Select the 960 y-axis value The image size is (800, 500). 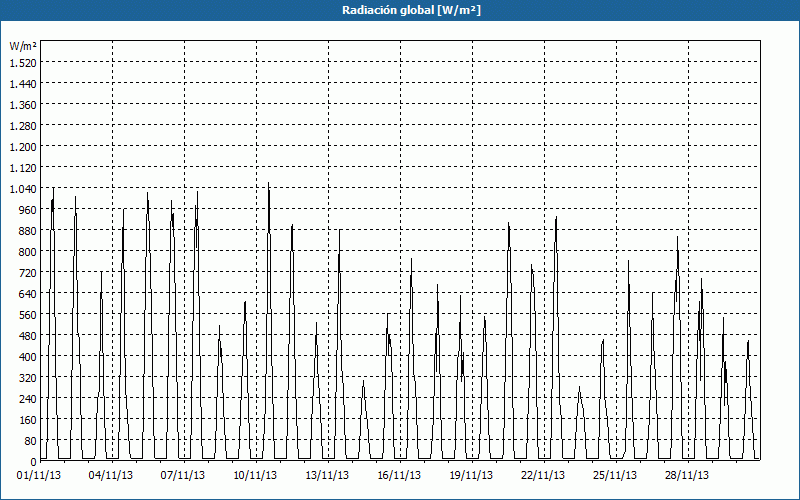[x=28, y=210]
